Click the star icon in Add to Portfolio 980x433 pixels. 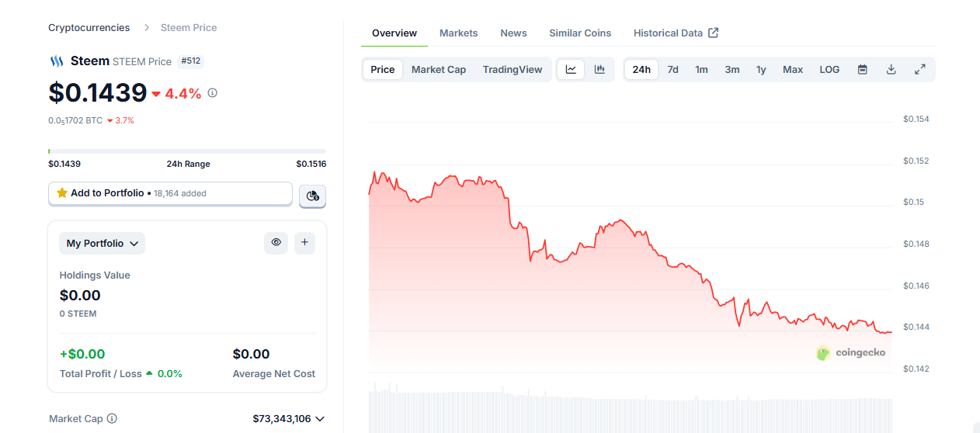tap(62, 192)
